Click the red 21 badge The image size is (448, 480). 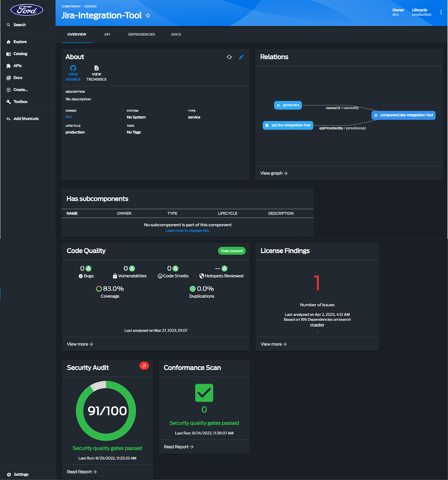(x=144, y=366)
